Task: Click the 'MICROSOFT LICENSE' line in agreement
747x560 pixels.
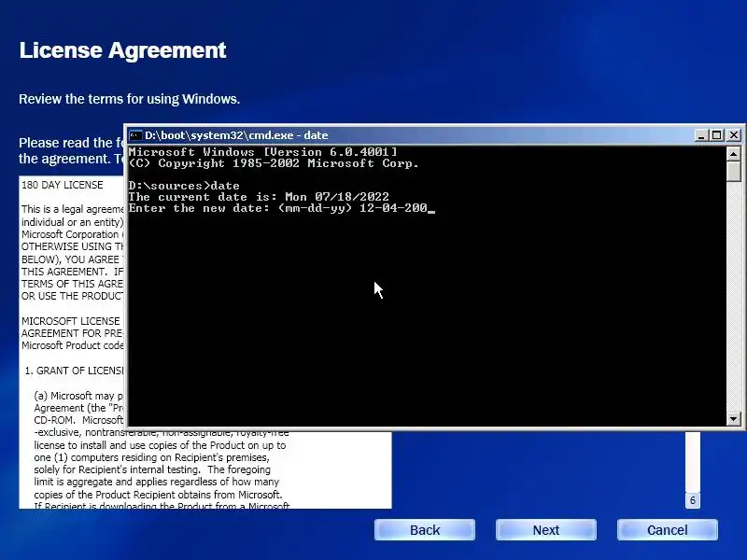Action: coord(71,321)
